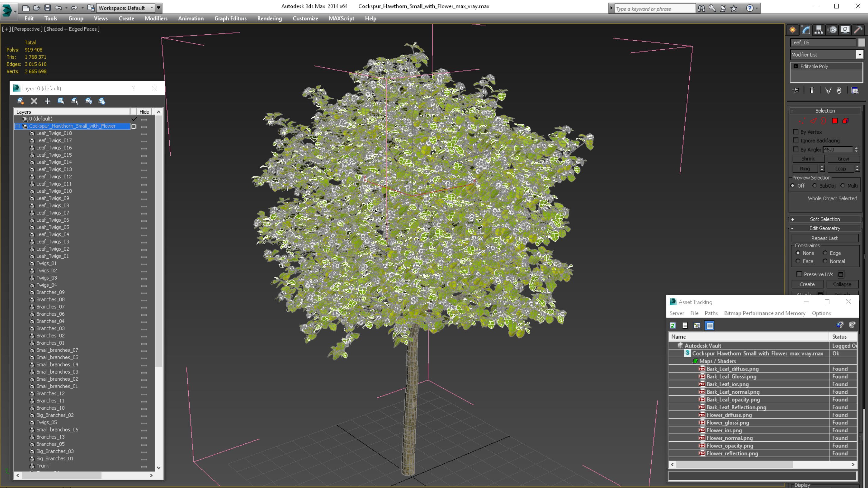Click the keyword search field
868x488 pixels.
(655, 9)
